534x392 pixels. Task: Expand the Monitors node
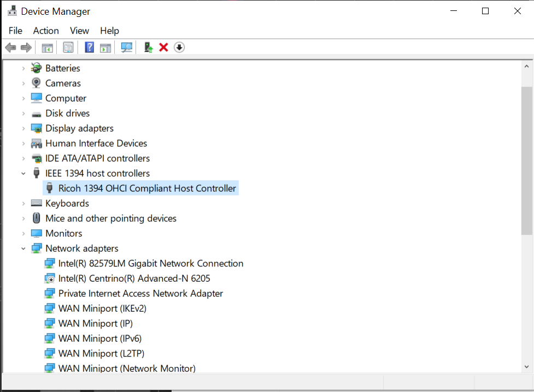pos(23,234)
